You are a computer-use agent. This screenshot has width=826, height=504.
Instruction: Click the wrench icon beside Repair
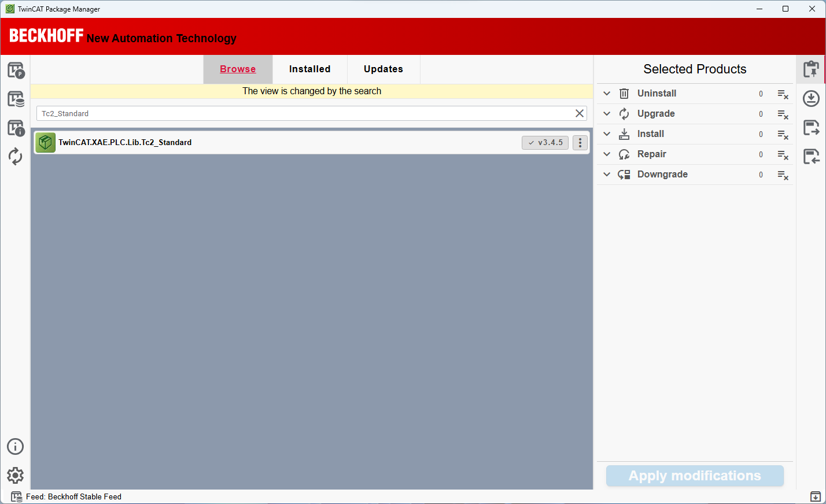tap(624, 154)
